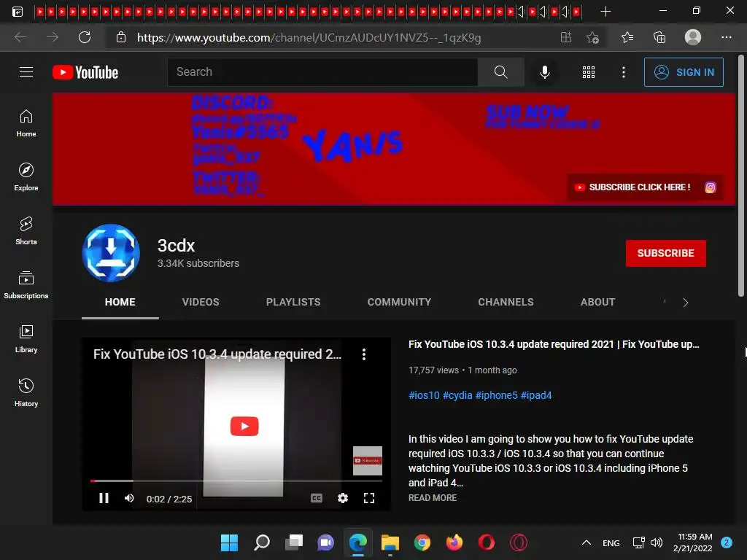Go back to the previous page
This screenshot has height=560, width=747.
click(x=20, y=37)
